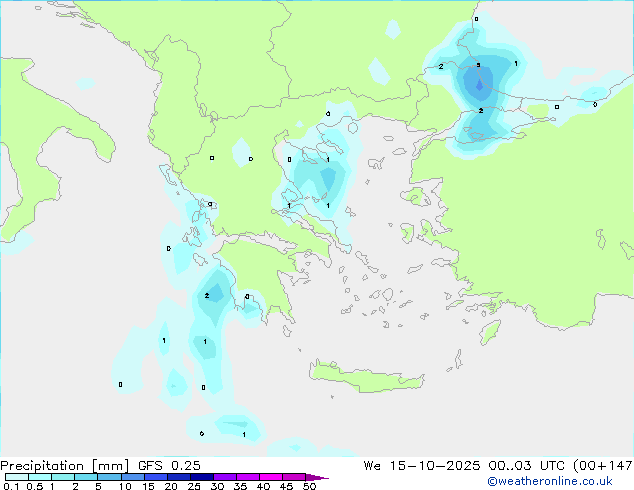634x490 pixels.
Task: Click the '3' precipitation value on the map
Action: click(x=478, y=65)
